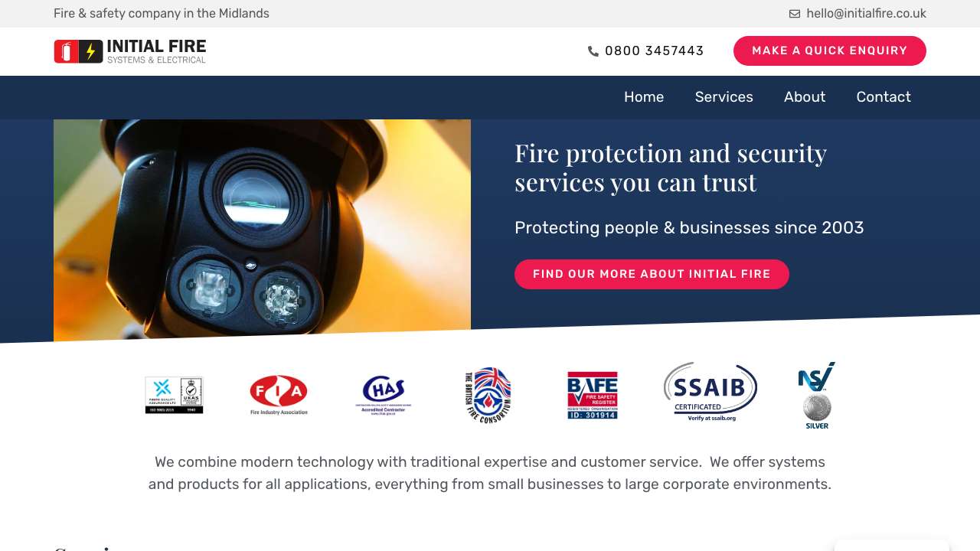Open the Services menu item

click(x=724, y=97)
